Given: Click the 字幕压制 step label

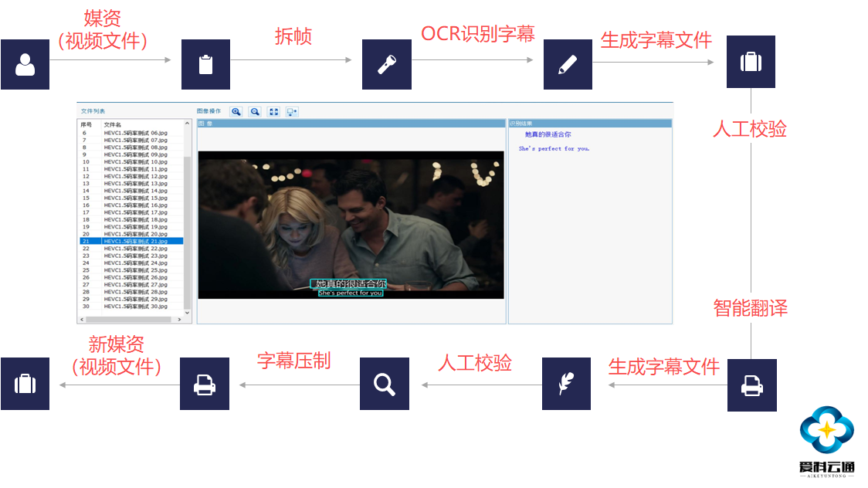Looking at the screenshot, I should [294, 361].
